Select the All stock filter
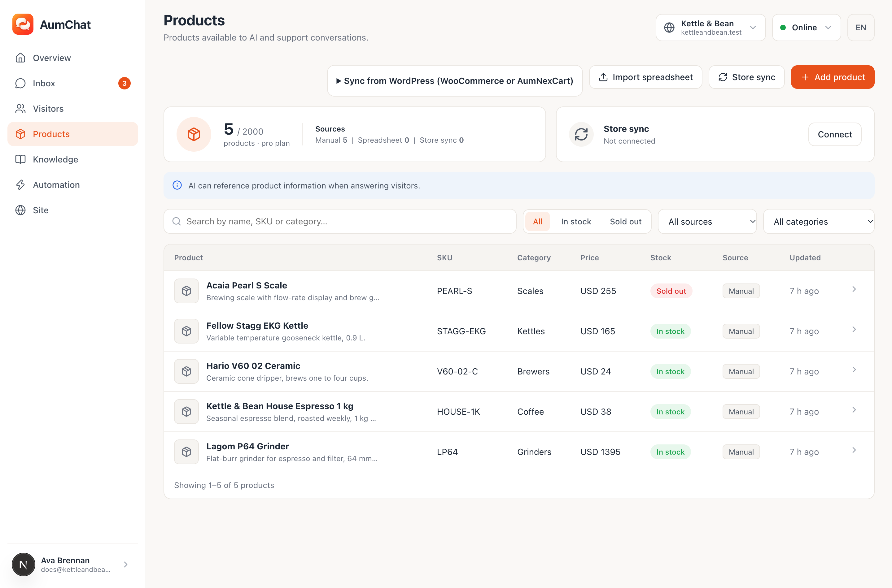The height and width of the screenshot is (588, 892). click(537, 221)
